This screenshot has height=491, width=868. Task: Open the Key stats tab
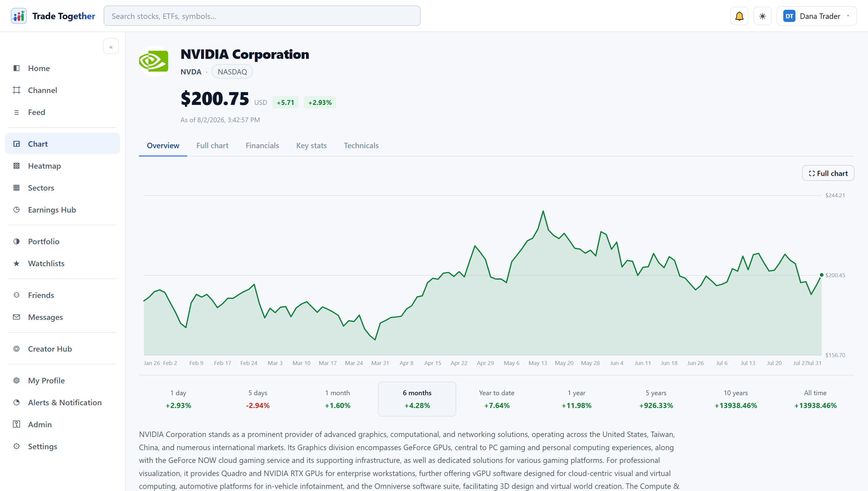(311, 146)
